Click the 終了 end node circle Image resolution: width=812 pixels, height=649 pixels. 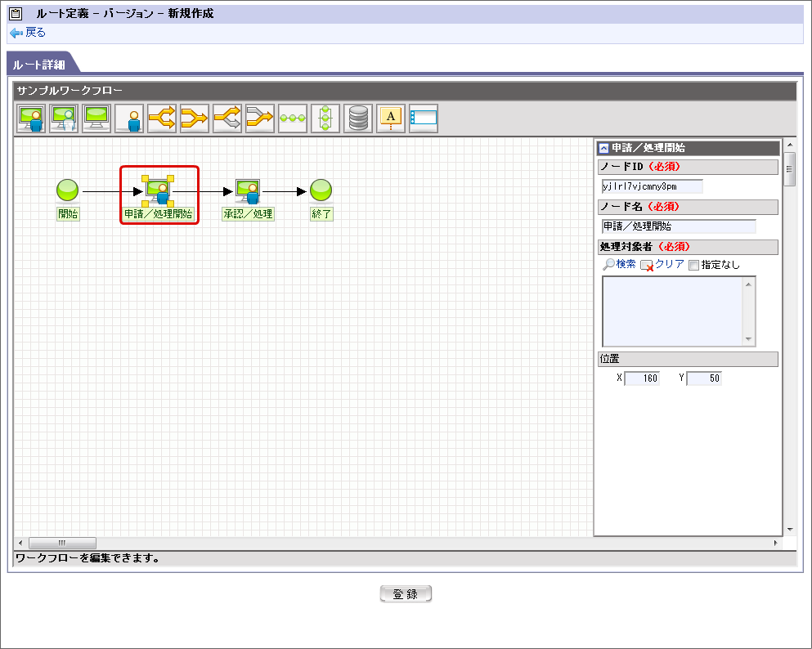click(x=321, y=190)
